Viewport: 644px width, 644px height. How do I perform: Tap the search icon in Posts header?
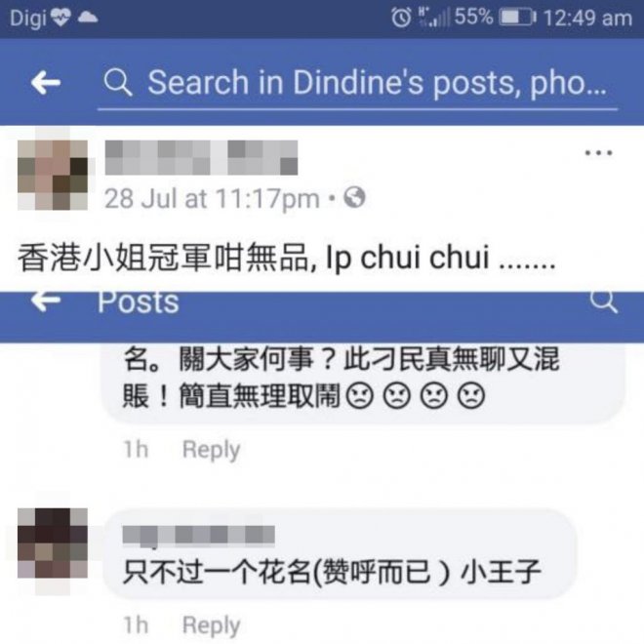pyautogui.click(x=604, y=302)
